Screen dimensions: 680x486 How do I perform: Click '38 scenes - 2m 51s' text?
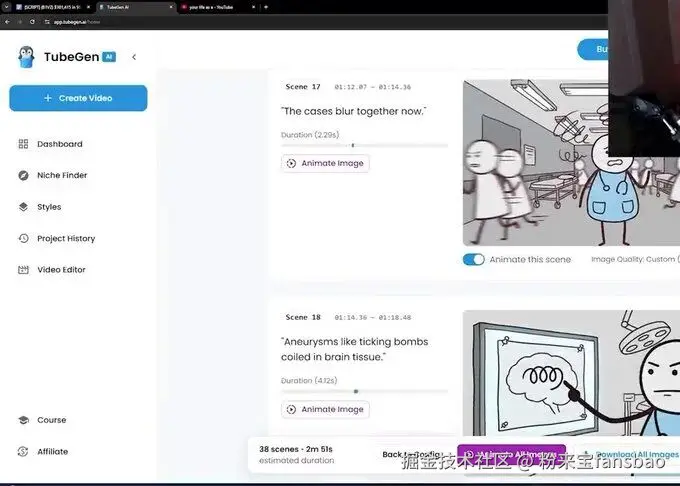coord(296,449)
